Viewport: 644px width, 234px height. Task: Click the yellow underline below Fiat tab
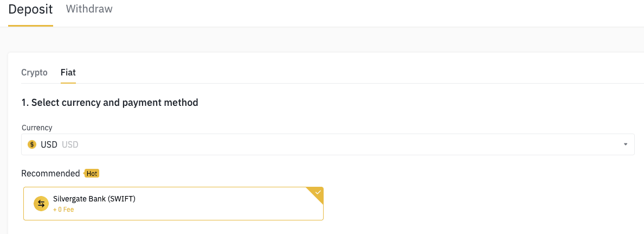(68, 83)
